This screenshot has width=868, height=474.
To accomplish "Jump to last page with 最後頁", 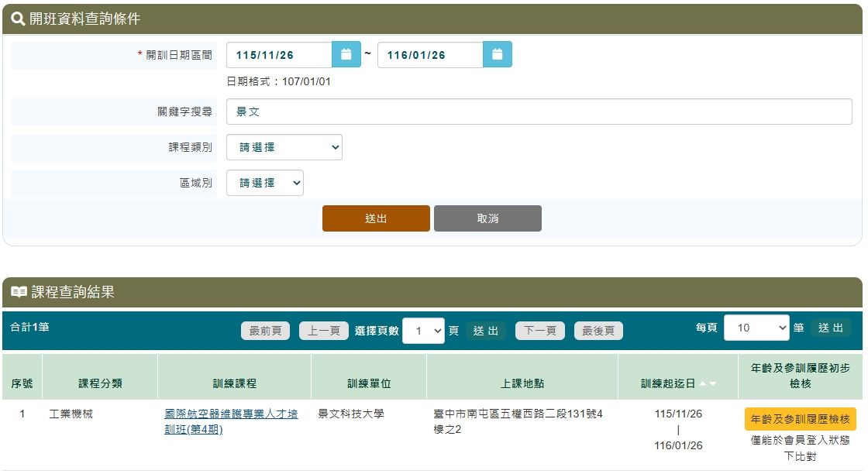I will (598, 331).
